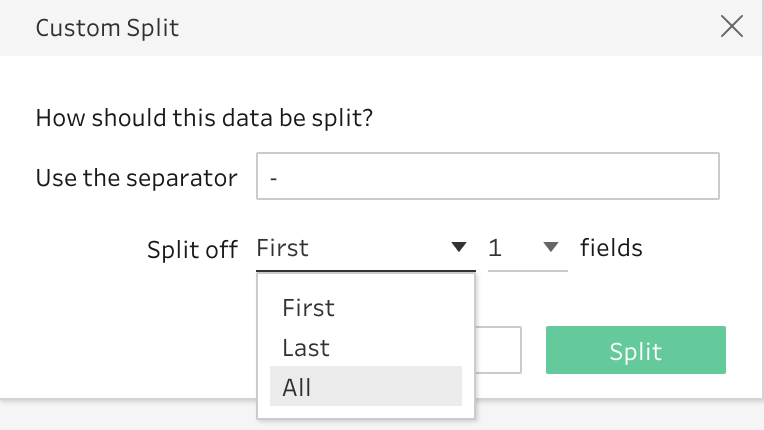Choose 'Last' from the dropdown list

click(x=306, y=348)
